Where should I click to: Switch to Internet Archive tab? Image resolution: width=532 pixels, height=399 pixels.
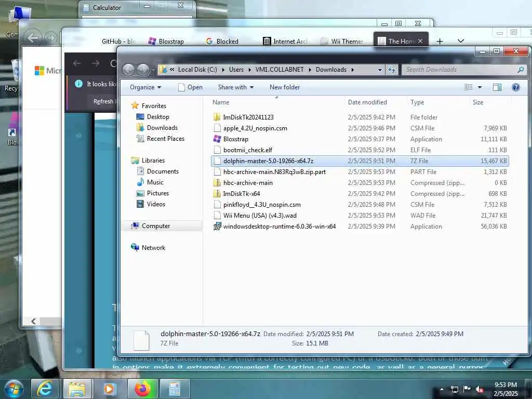pos(285,42)
